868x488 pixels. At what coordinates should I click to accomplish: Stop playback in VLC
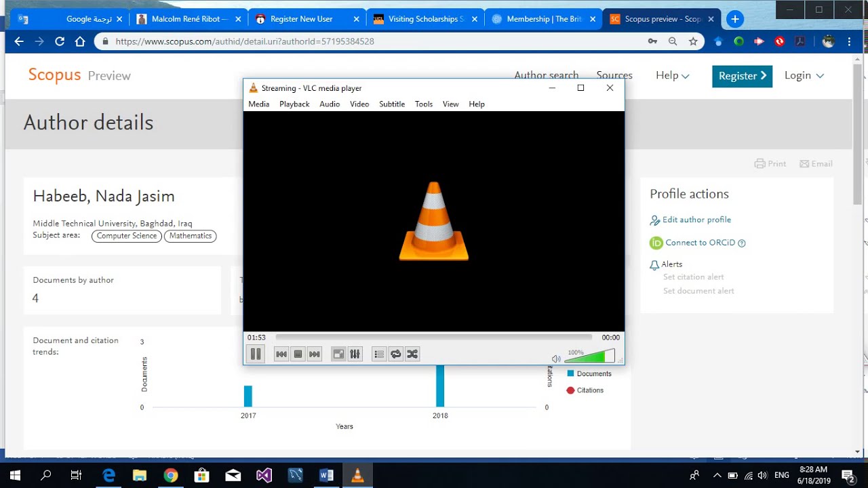tap(298, 354)
